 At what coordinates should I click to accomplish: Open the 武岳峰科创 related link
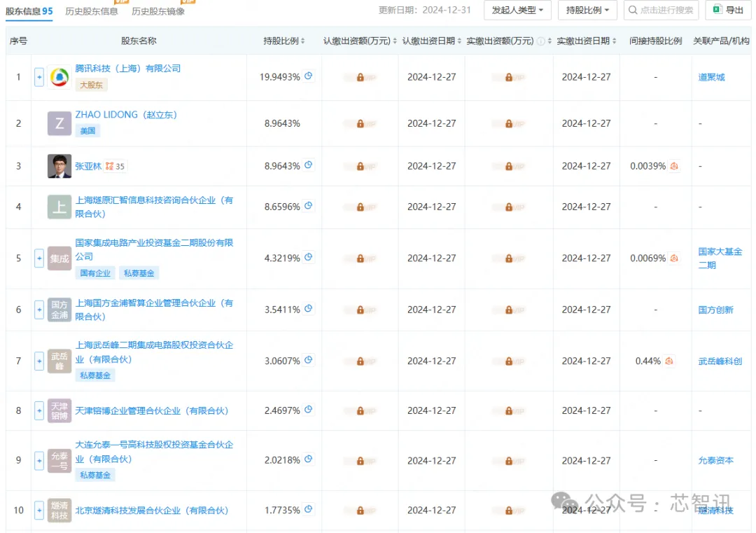pos(720,361)
